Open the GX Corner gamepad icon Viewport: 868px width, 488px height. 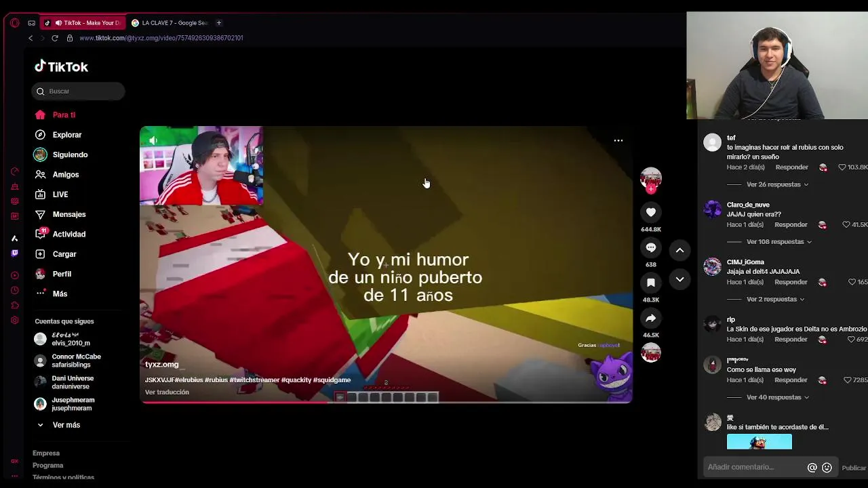point(31,23)
